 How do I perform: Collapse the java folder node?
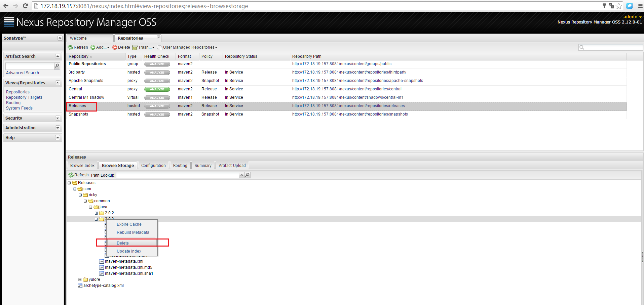tap(91, 207)
